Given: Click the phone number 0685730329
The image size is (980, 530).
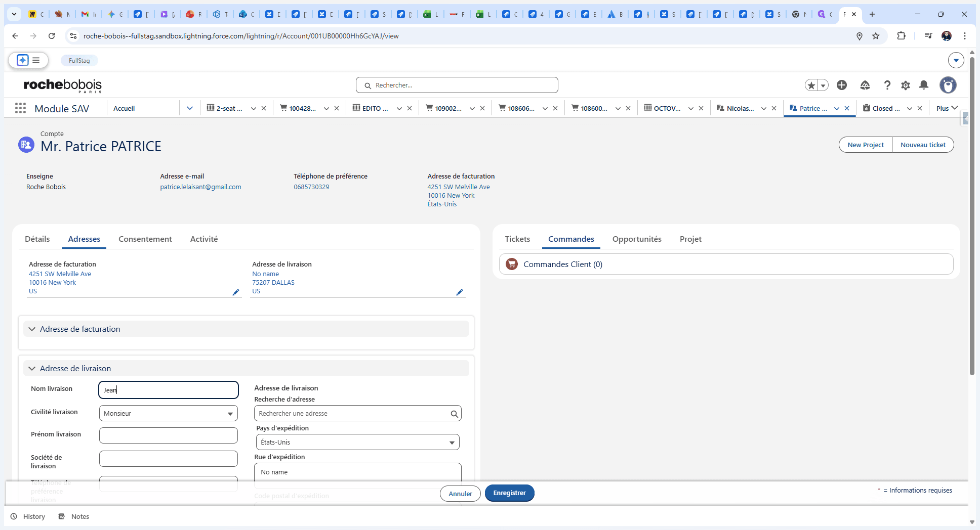Looking at the screenshot, I should (311, 187).
